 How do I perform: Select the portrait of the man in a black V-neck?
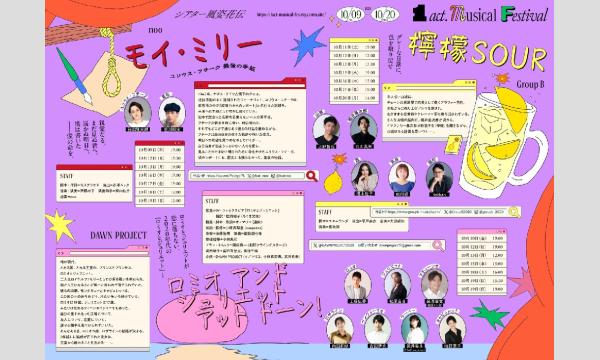pyautogui.click(x=326, y=131)
